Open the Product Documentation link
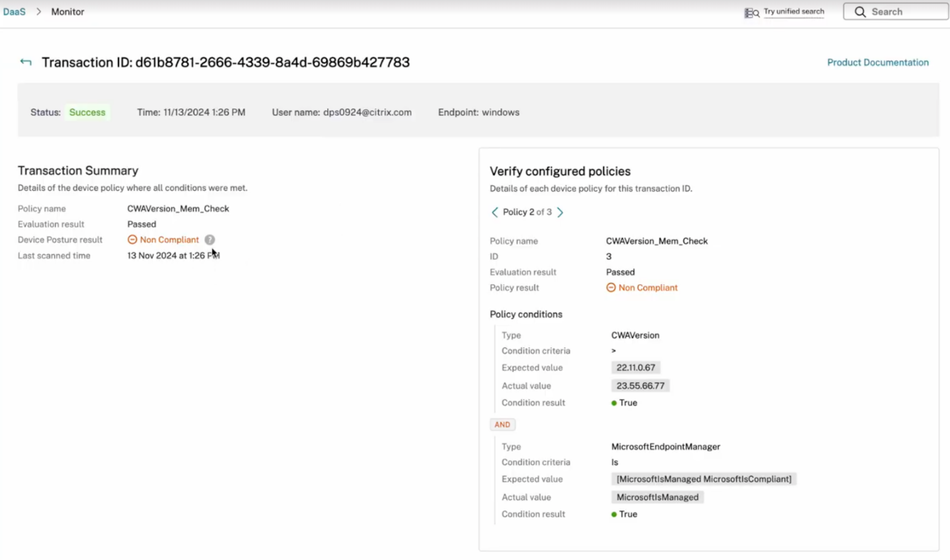The height and width of the screenshot is (560, 950). 877,63
